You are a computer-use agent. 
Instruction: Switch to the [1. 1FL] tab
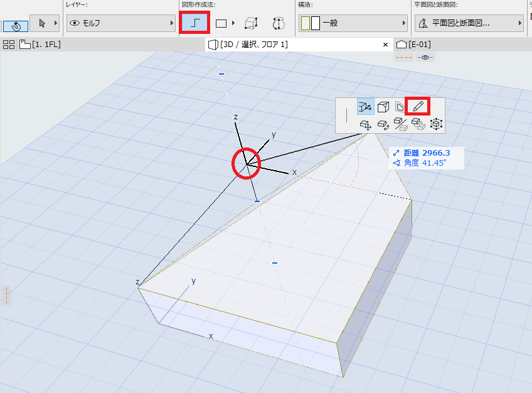[40, 45]
